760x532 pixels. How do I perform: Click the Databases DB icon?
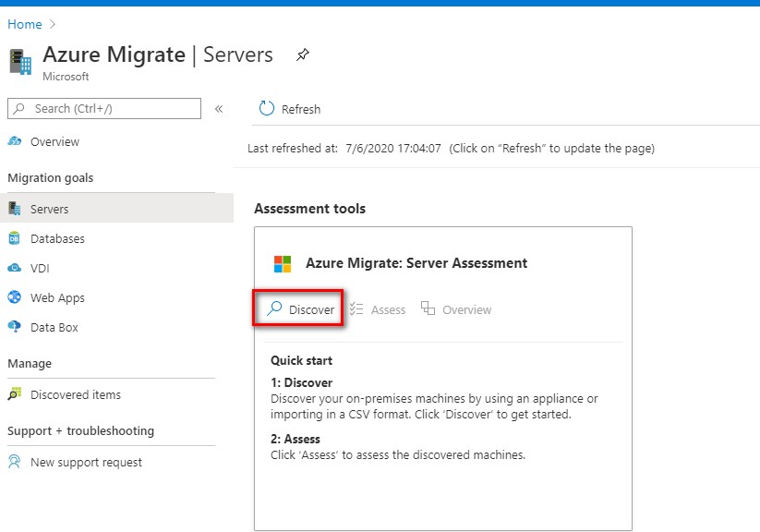15,238
